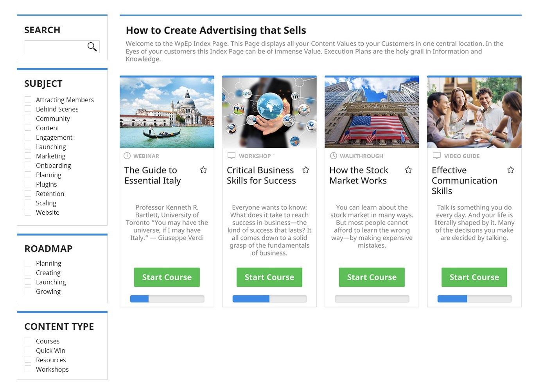Open the Critical Business Skills title link
This screenshot has width=542, height=392.
(261, 175)
